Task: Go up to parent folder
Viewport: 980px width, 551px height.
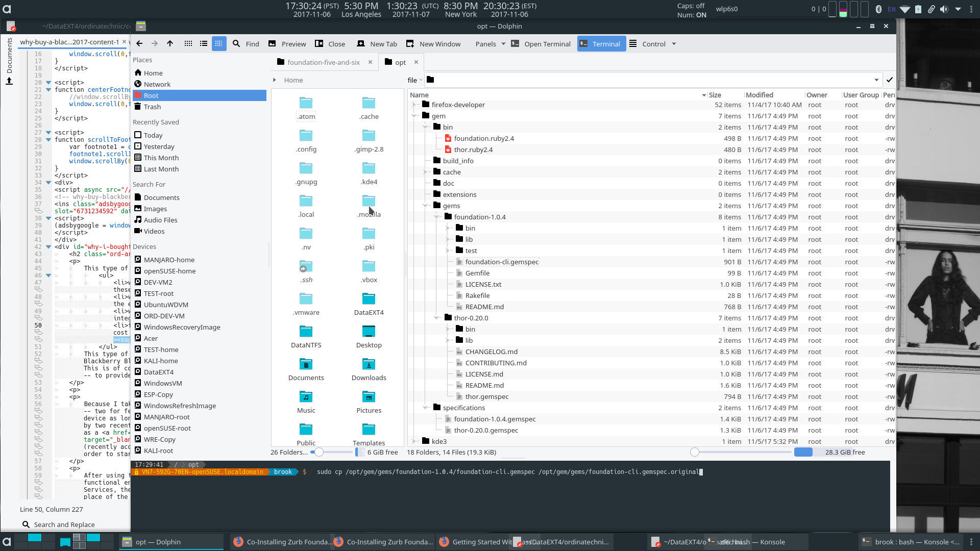Action: (x=170, y=44)
